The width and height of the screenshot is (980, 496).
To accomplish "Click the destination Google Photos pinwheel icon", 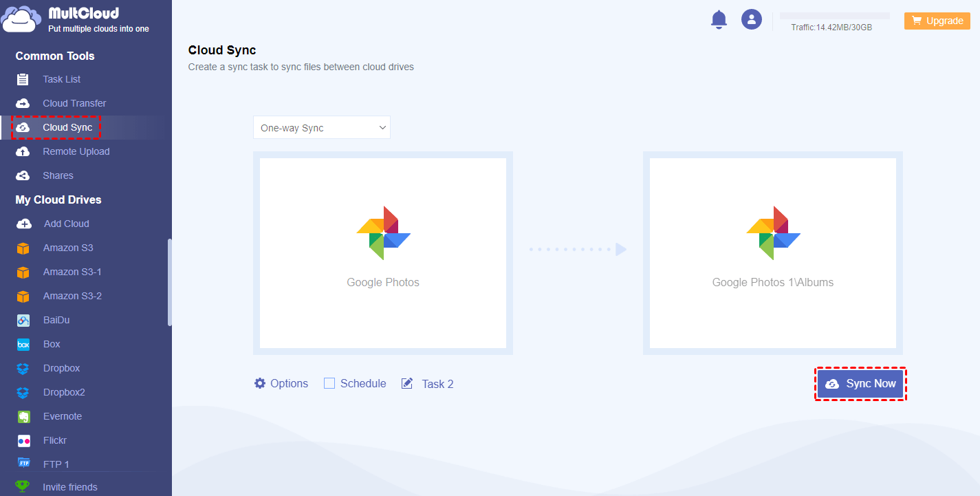I will click(773, 233).
